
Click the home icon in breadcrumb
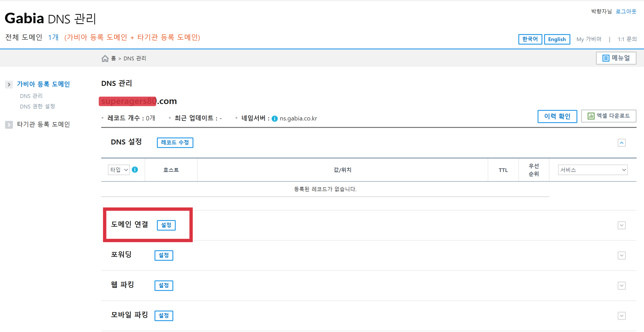click(x=105, y=58)
